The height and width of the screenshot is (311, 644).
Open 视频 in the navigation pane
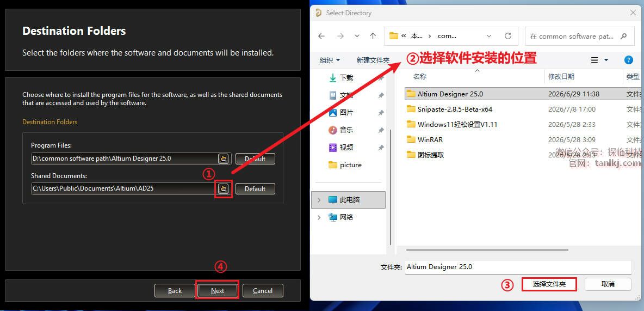[346, 147]
